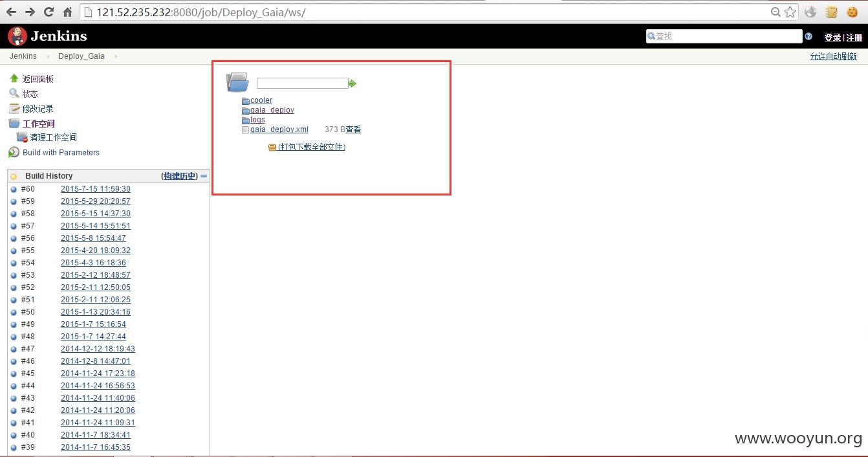Click 打包下载全部文件 download link

point(312,147)
